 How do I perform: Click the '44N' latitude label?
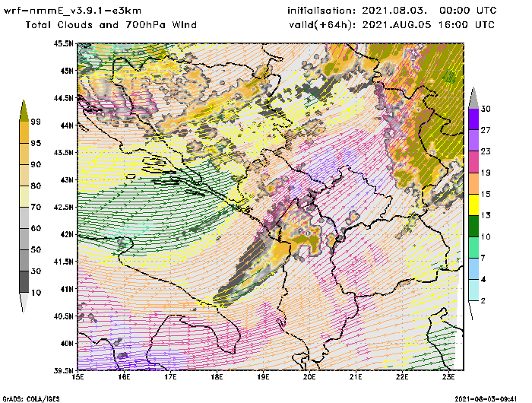[67, 125]
